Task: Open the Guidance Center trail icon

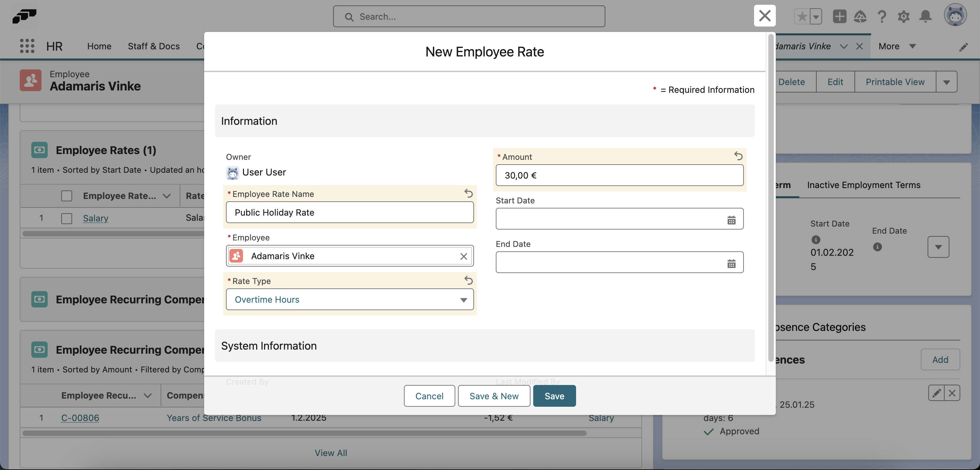Action: [861, 16]
